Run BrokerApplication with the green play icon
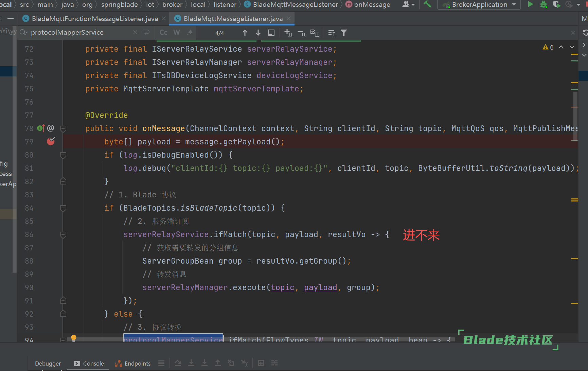 pos(530,4)
